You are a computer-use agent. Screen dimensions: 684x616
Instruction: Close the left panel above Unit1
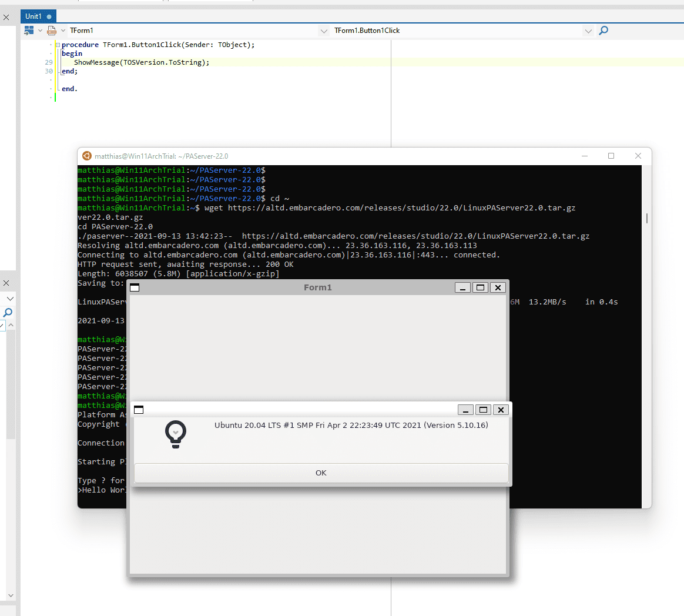click(x=6, y=18)
